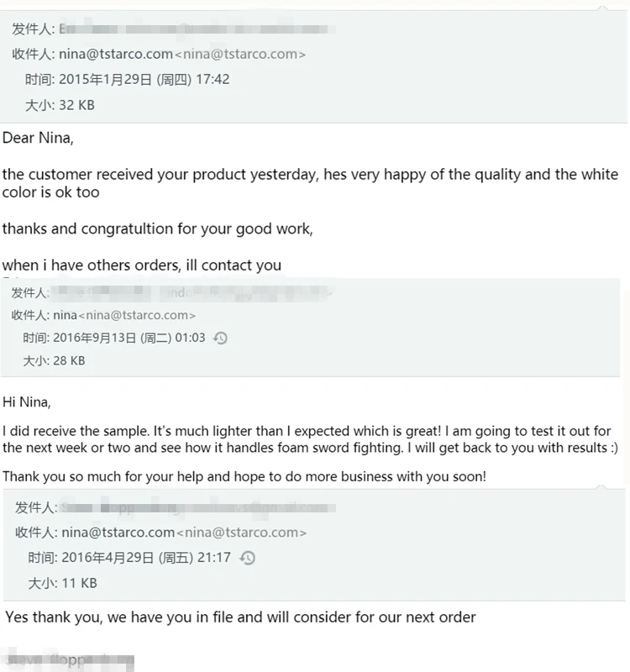
Task: Click the blurred signature at the bottom
Action: click(x=69, y=660)
